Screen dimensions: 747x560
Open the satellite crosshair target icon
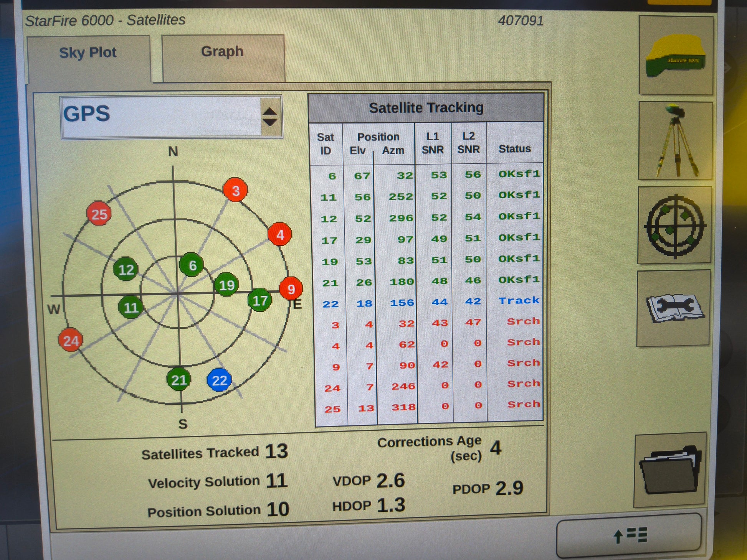(674, 226)
